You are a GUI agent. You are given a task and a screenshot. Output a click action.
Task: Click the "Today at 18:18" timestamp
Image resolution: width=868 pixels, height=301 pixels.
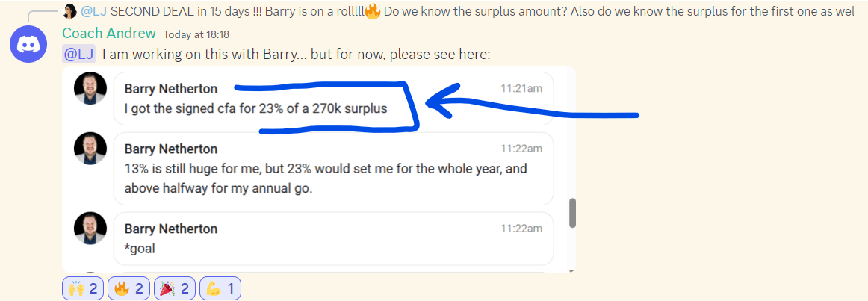point(196,34)
